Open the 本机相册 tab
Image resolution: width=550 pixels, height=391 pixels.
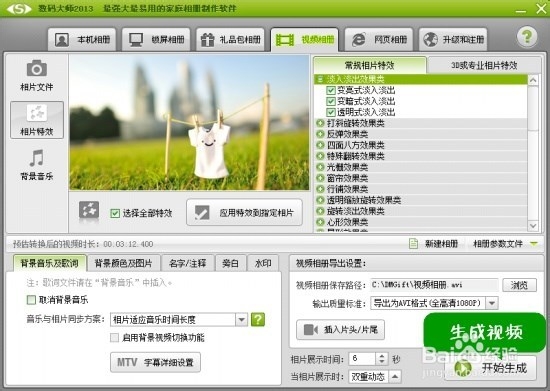click(82, 40)
